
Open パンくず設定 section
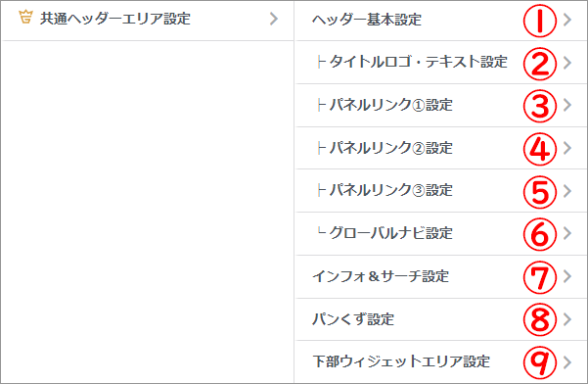[x=441, y=319]
